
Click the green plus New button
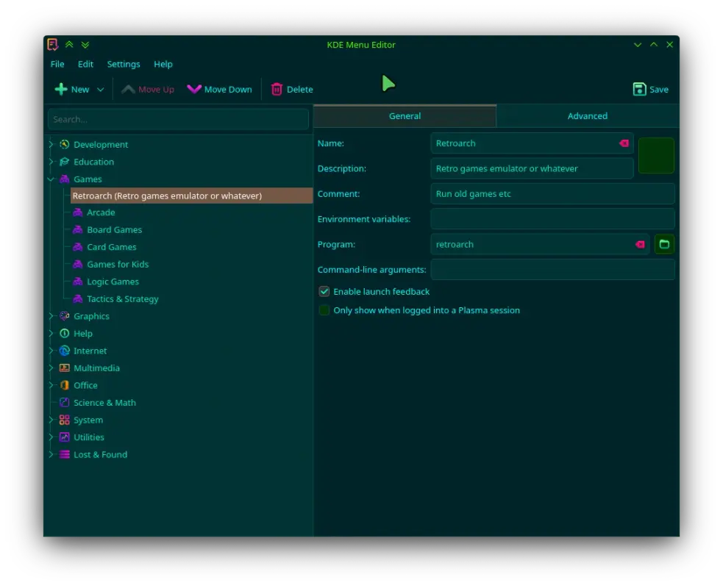point(72,90)
